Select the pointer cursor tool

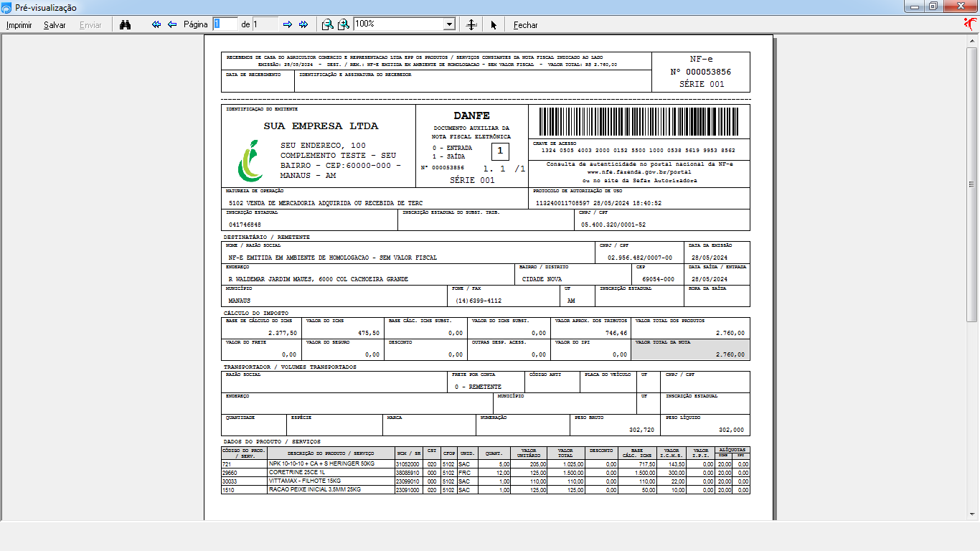pyautogui.click(x=494, y=24)
